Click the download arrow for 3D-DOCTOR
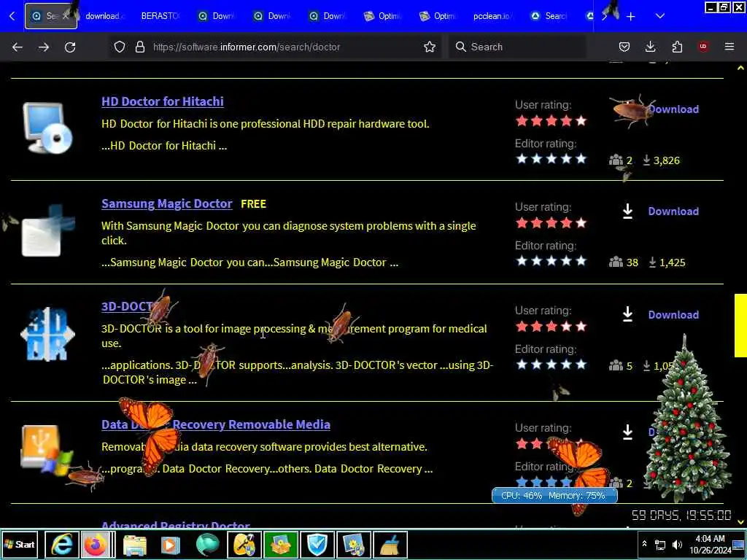The height and width of the screenshot is (560, 747). (x=628, y=314)
